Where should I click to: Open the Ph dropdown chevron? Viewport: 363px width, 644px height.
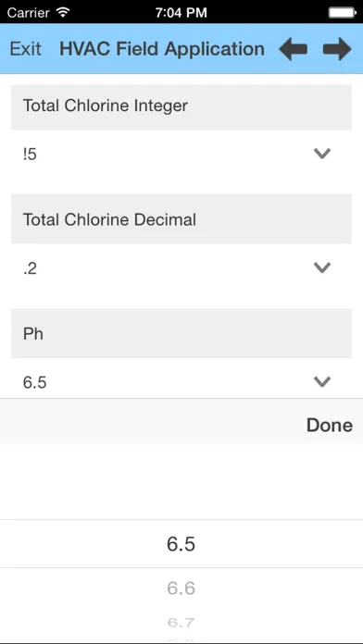pyautogui.click(x=322, y=382)
